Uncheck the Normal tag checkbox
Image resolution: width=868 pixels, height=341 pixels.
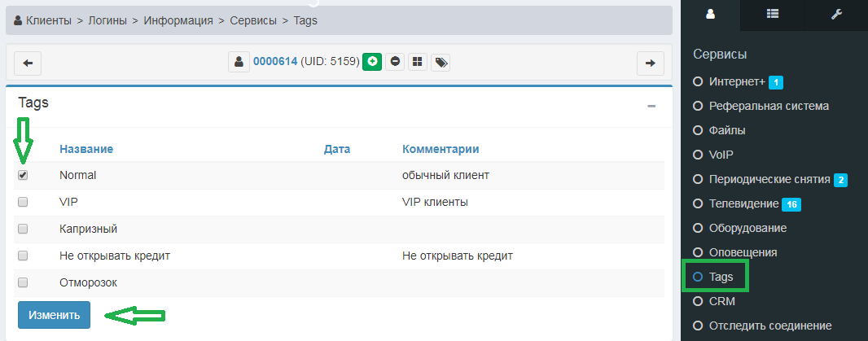(x=23, y=175)
